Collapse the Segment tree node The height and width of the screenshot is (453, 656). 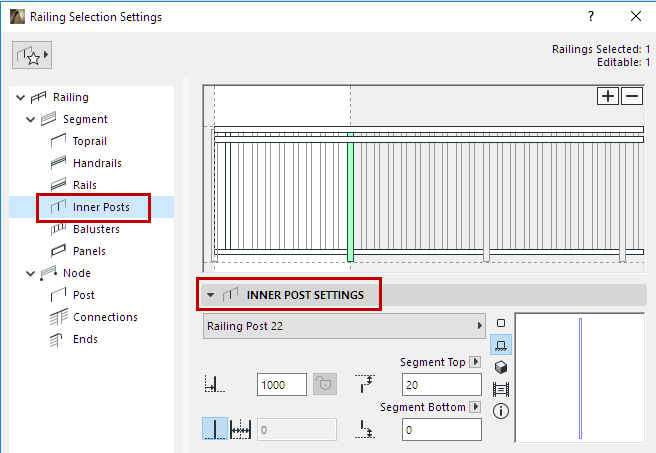tap(30, 119)
